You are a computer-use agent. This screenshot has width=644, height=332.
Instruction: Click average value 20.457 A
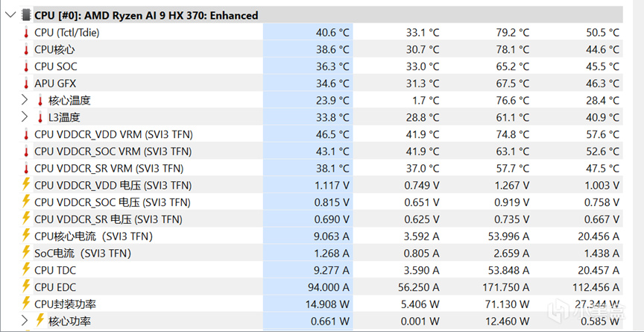[600, 270]
